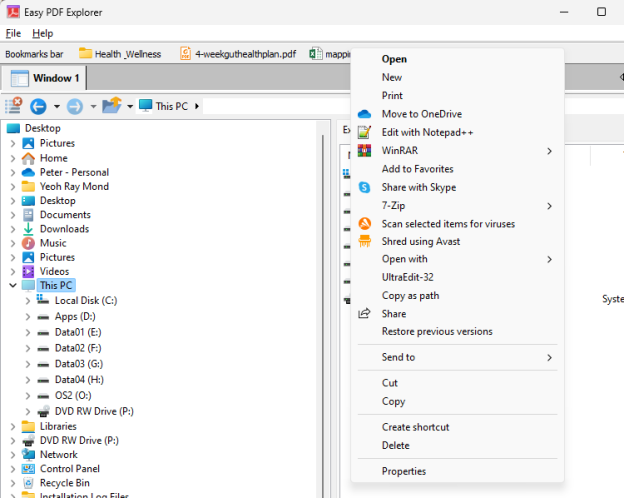Click Properties in the context menu
This screenshot has height=498, width=624.
click(403, 471)
